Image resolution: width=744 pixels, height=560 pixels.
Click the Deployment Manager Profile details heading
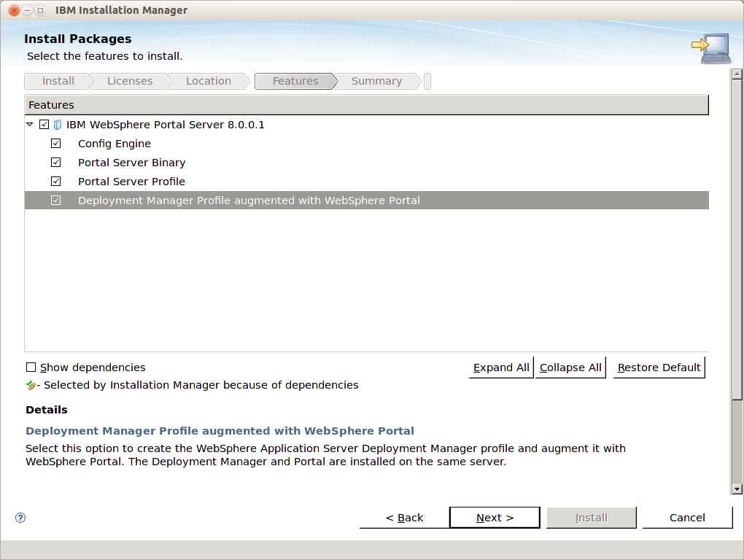tap(220, 430)
